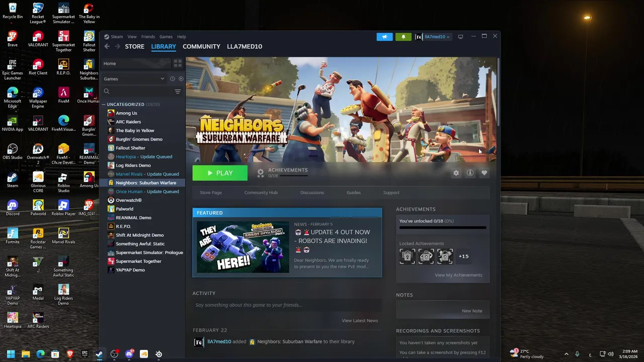Toggle ready-to-play filter in library sidebar
Image resolution: width=644 pixels, height=362 pixels.
181,79
